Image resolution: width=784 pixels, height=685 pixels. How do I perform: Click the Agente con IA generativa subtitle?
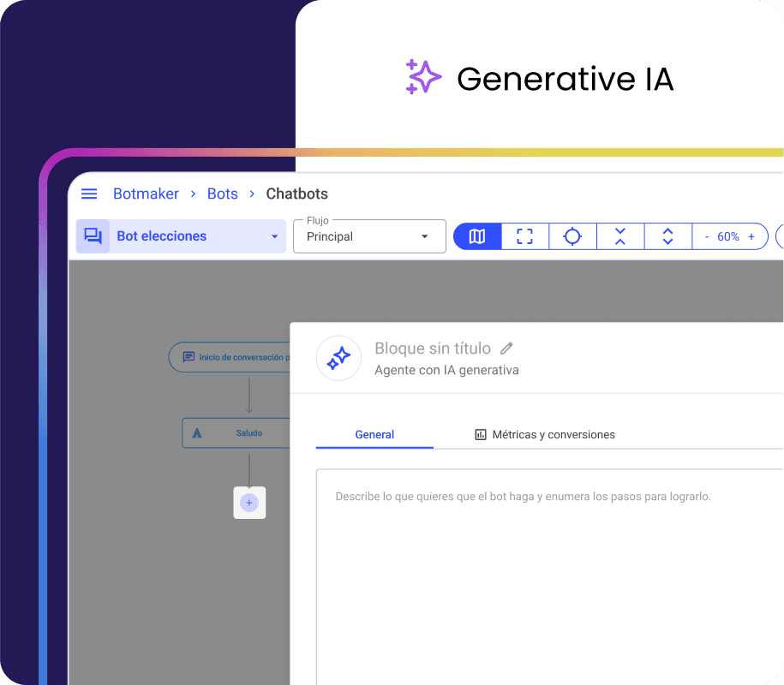[446, 370]
